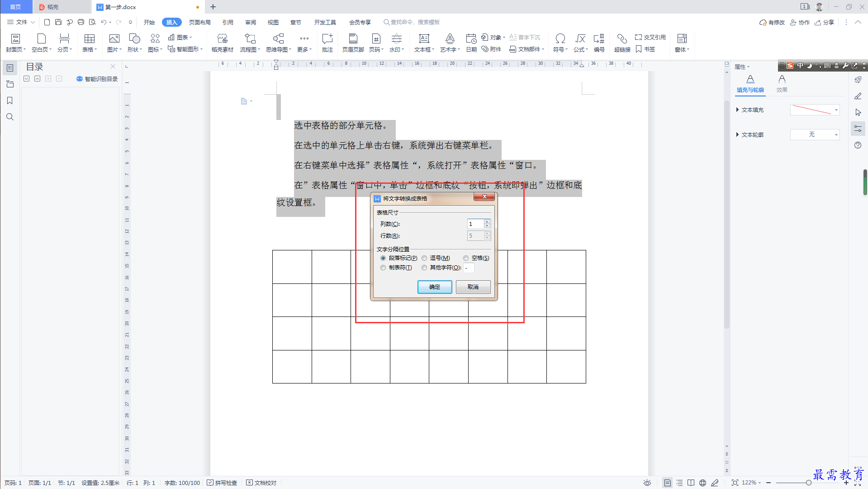Screen dimensions: 868x489
Task: Open the table (表格) insert tool
Action: (x=90, y=43)
